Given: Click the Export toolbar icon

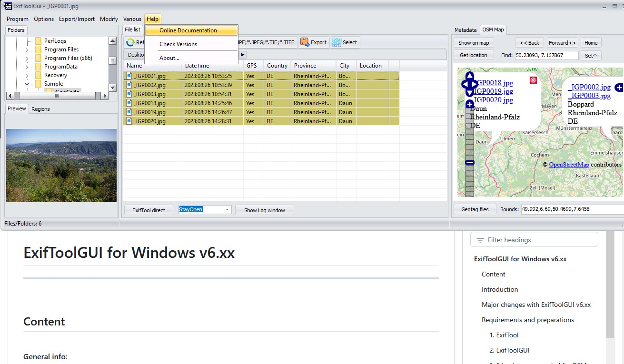Looking at the screenshot, I should coord(305,42).
